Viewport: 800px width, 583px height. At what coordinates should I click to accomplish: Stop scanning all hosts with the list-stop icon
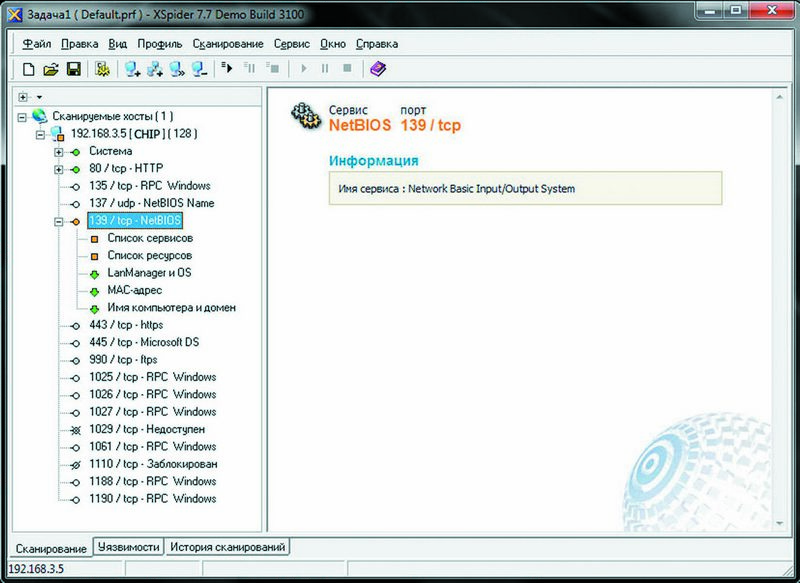coord(272,67)
